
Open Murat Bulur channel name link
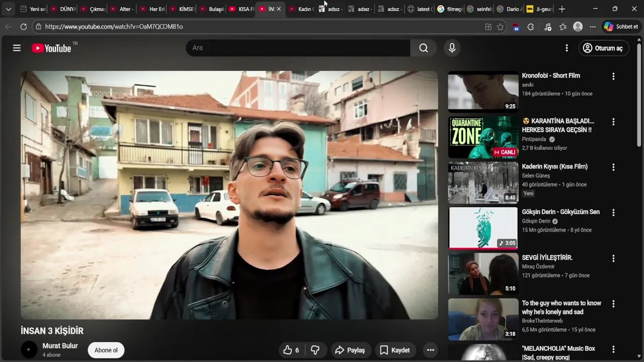pyautogui.click(x=60, y=346)
